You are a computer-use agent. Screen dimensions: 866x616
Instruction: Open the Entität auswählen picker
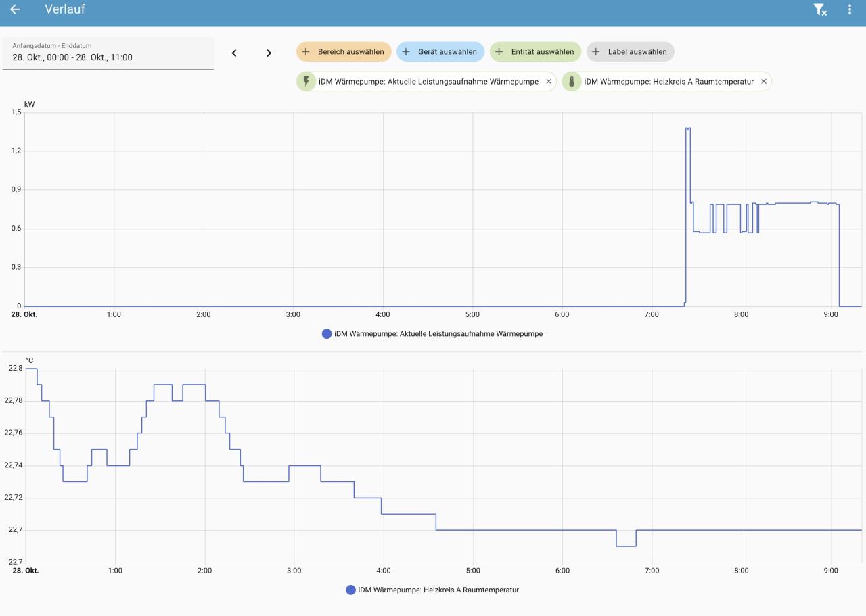coord(535,52)
